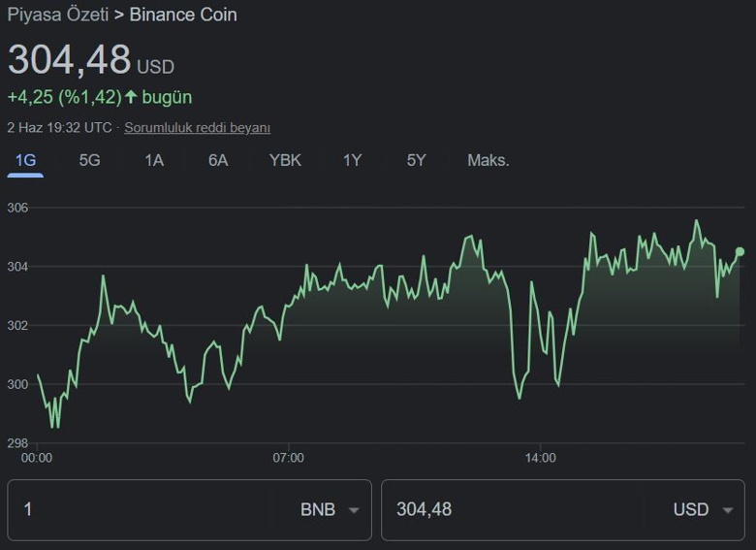Viewport: 756px width, 550px height.
Task: Click the green up arrow next to bugün
Action: pyautogui.click(x=131, y=96)
